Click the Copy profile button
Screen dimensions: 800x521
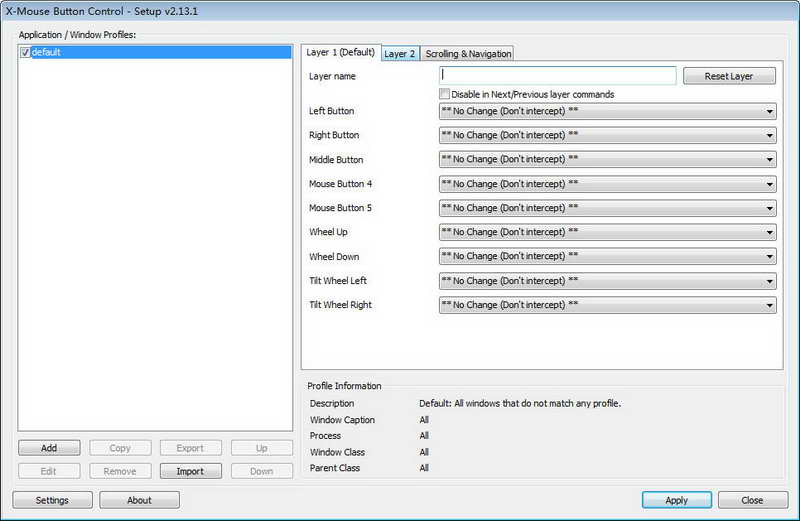120,448
